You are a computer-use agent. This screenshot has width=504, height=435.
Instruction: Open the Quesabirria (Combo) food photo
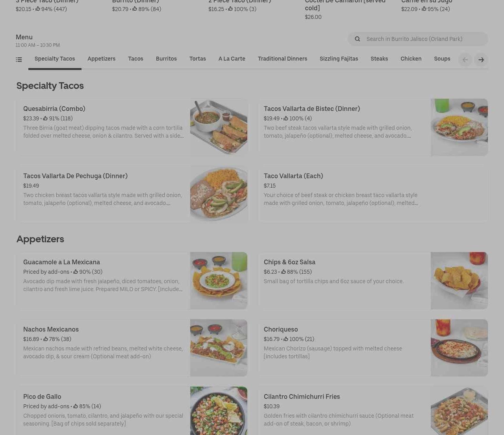tap(219, 127)
